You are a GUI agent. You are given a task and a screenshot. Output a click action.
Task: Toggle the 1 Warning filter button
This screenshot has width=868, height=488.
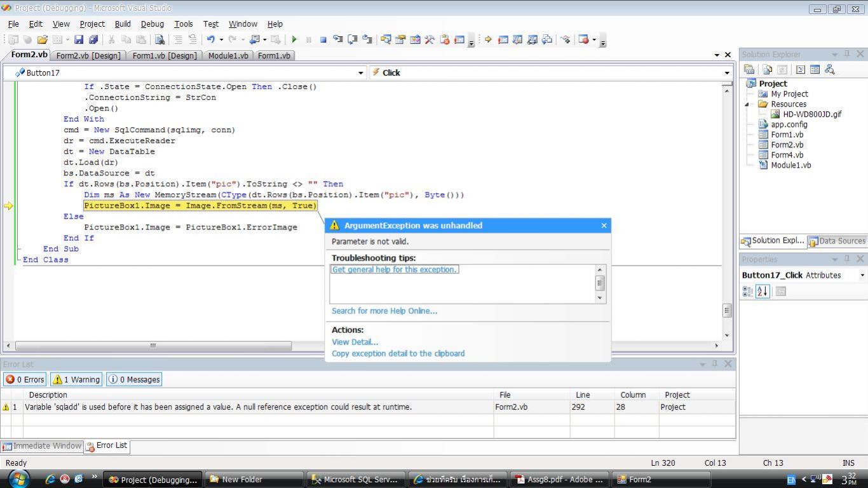[76, 379]
